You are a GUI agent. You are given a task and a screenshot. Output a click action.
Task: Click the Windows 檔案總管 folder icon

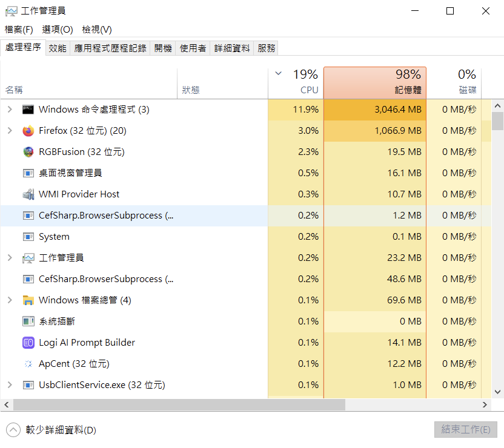tap(28, 300)
